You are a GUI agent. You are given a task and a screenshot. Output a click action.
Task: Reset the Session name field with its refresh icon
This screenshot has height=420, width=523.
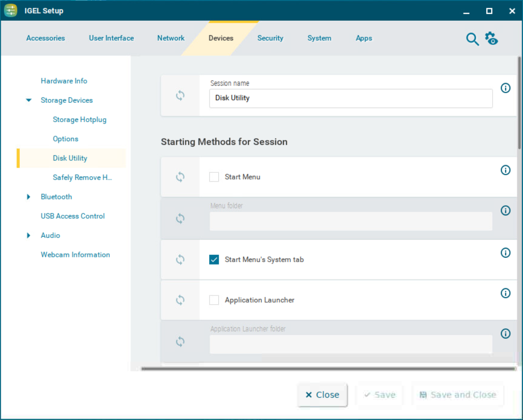[x=180, y=96]
